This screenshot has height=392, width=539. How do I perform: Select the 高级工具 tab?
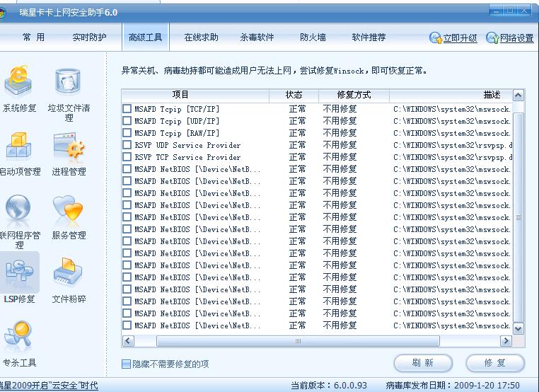[x=146, y=37]
